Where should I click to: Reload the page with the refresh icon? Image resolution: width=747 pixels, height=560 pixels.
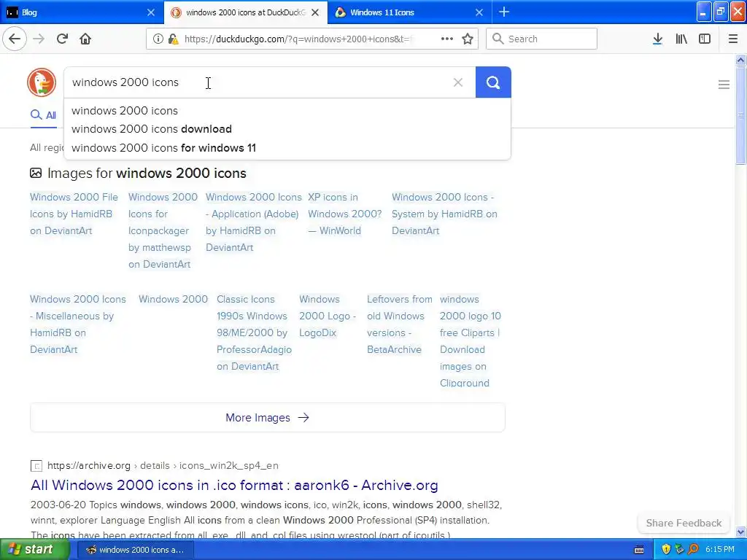point(63,39)
